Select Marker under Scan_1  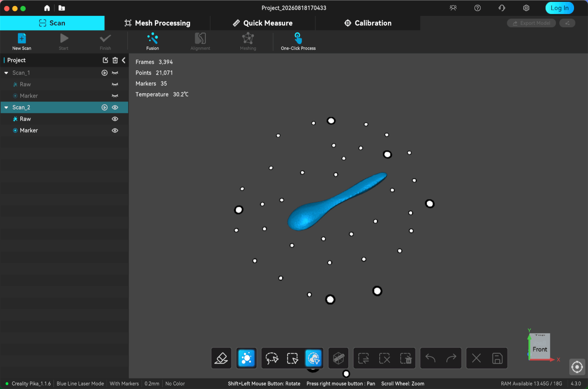(64, 96)
